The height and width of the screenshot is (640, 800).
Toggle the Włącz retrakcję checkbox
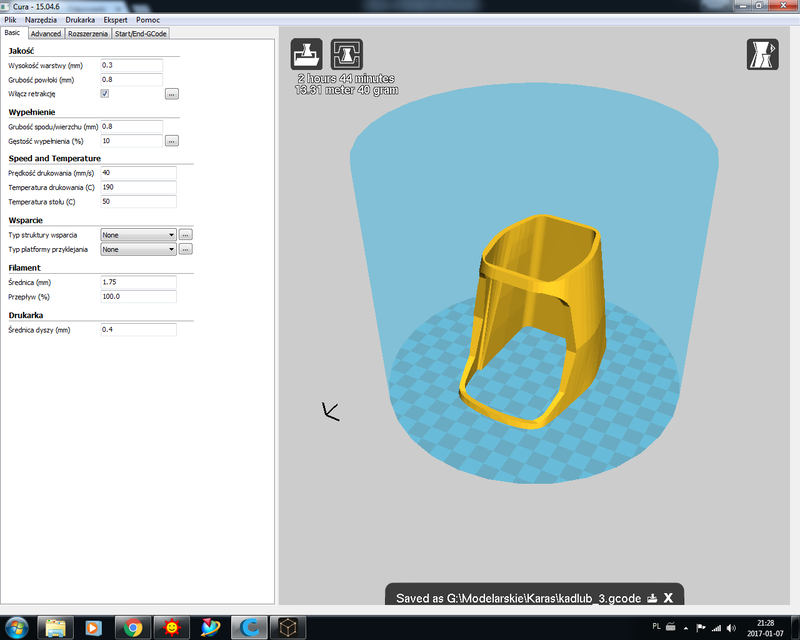tap(105, 93)
